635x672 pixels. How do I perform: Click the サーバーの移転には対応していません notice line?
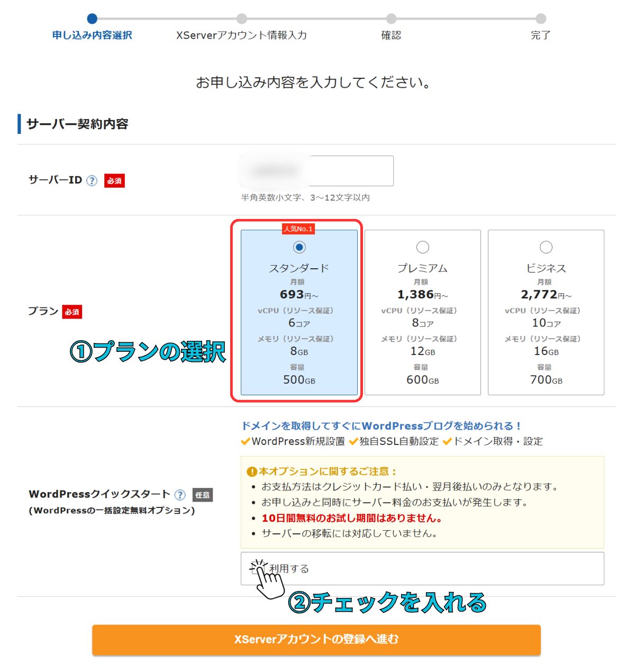[x=350, y=533]
